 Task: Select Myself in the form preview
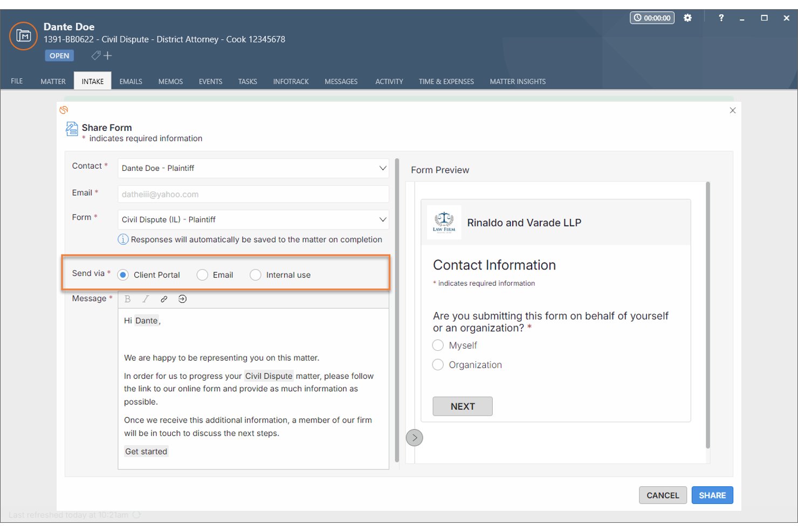(438, 346)
